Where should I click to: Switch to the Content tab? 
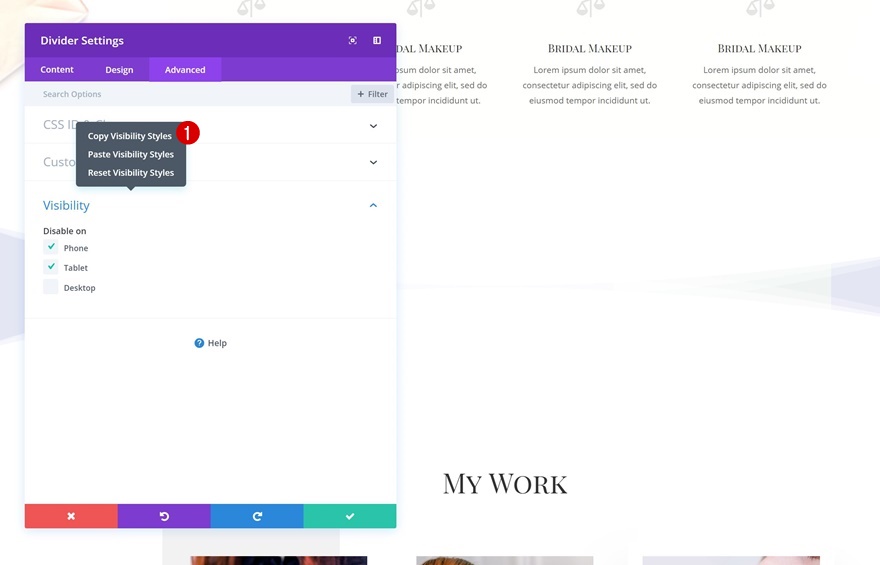click(x=57, y=70)
